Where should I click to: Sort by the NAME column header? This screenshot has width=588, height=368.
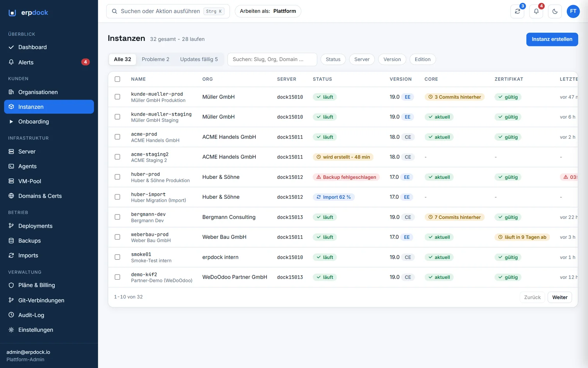138,79
